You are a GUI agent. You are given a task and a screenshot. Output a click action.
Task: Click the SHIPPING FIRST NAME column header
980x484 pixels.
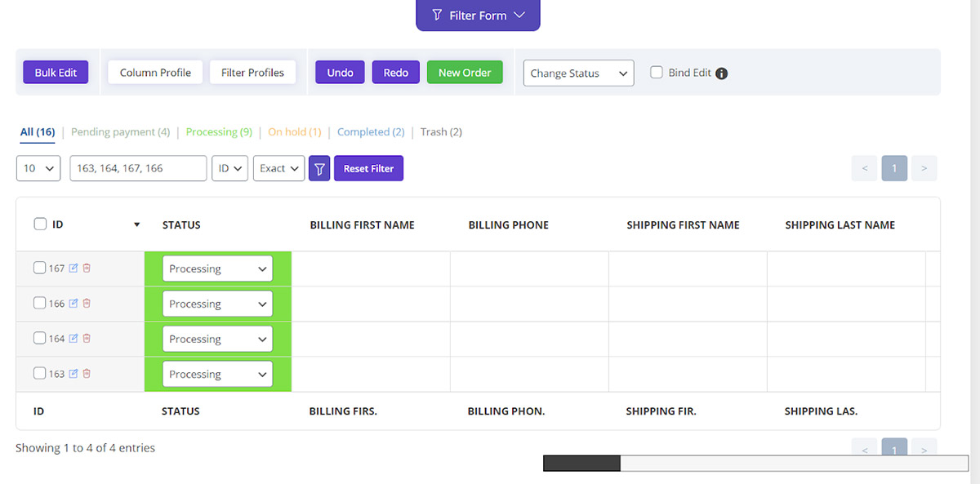click(683, 224)
